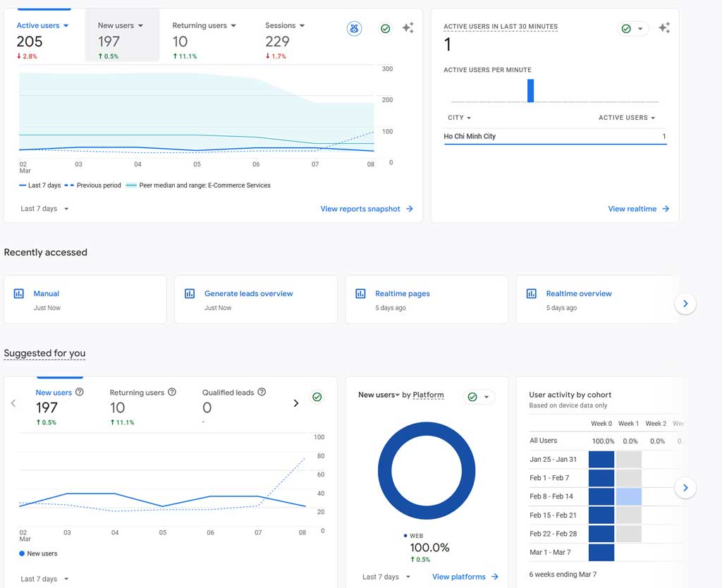Open the sparkle Insights icon on realtime card
Viewport: 722px width, 588px height.
(663, 27)
